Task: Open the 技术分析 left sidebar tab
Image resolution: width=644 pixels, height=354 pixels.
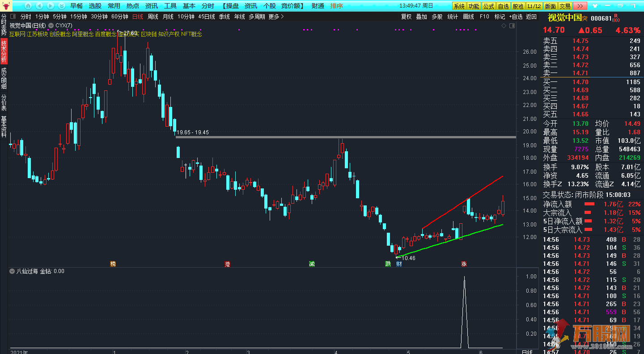Action: 4,51
